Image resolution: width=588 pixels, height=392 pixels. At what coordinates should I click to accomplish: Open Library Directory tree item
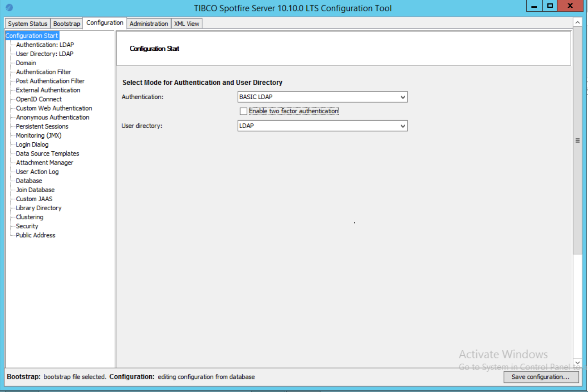[39, 208]
